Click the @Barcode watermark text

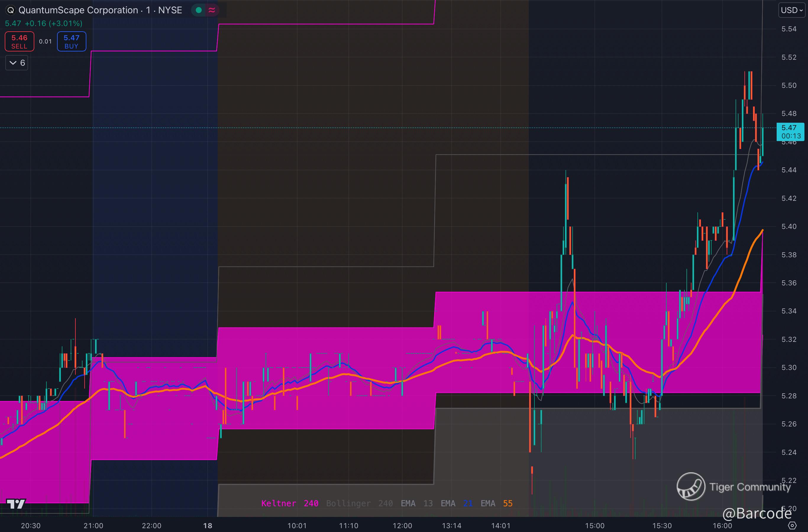pos(757,514)
